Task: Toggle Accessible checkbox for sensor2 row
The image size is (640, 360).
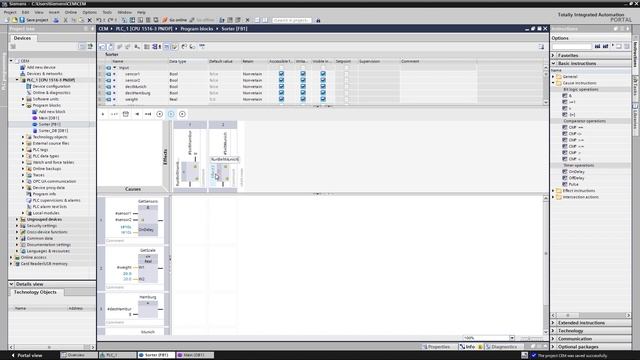Action: click(281, 80)
